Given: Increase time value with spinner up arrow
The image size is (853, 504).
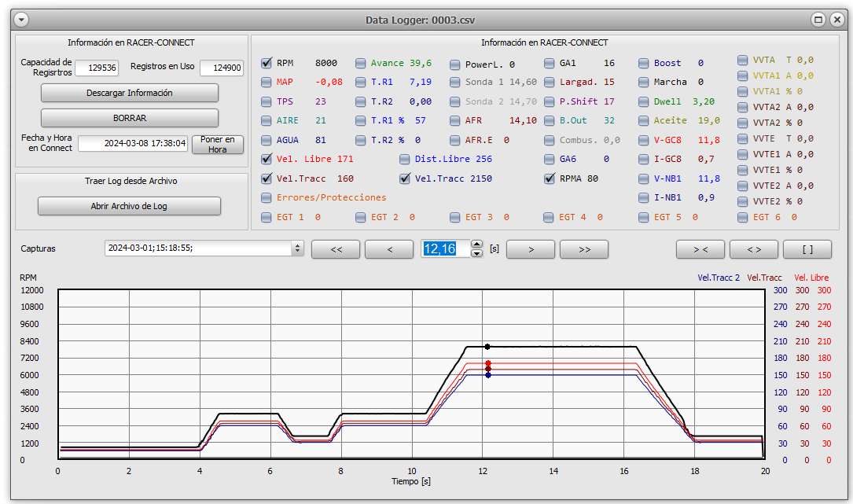Looking at the screenshot, I should pyautogui.click(x=477, y=245).
